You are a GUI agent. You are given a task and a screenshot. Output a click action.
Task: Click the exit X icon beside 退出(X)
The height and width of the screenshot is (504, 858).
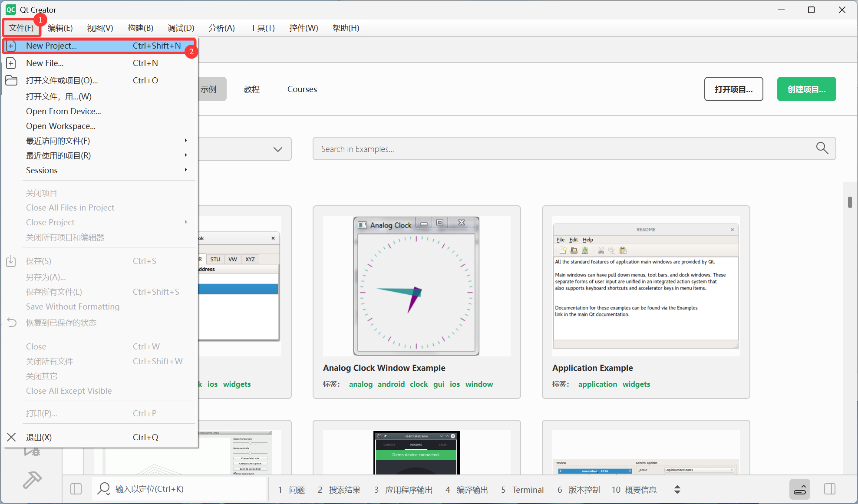tap(11, 437)
